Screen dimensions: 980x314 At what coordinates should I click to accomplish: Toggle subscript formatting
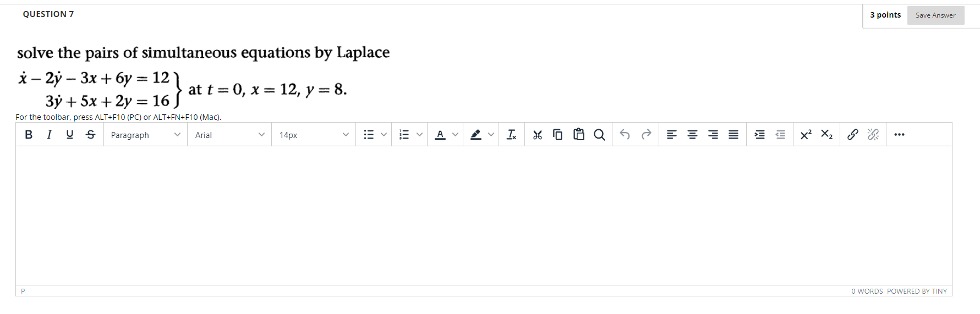click(x=826, y=135)
